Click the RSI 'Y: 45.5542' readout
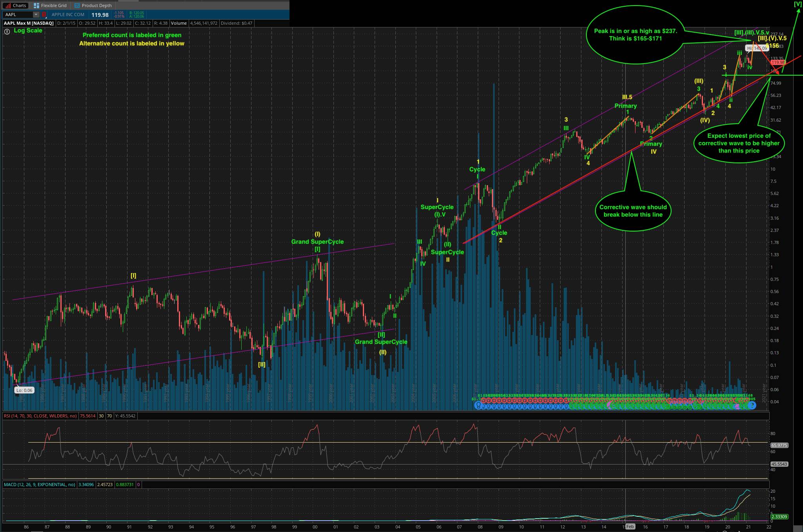The image size is (803, 532). click(x=125, y=415)
